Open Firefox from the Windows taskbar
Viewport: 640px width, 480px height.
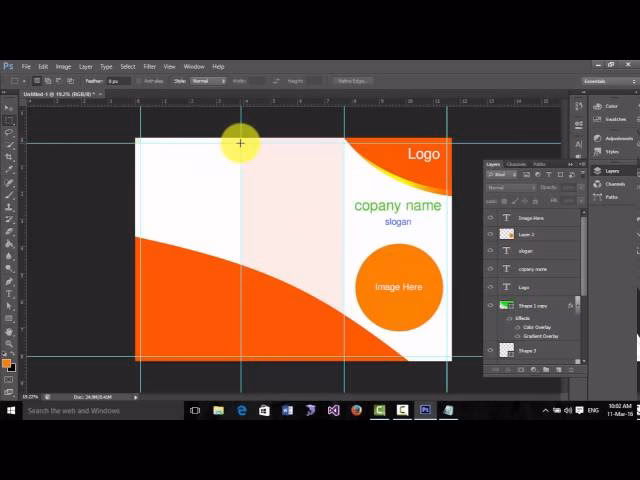[356, 410]
